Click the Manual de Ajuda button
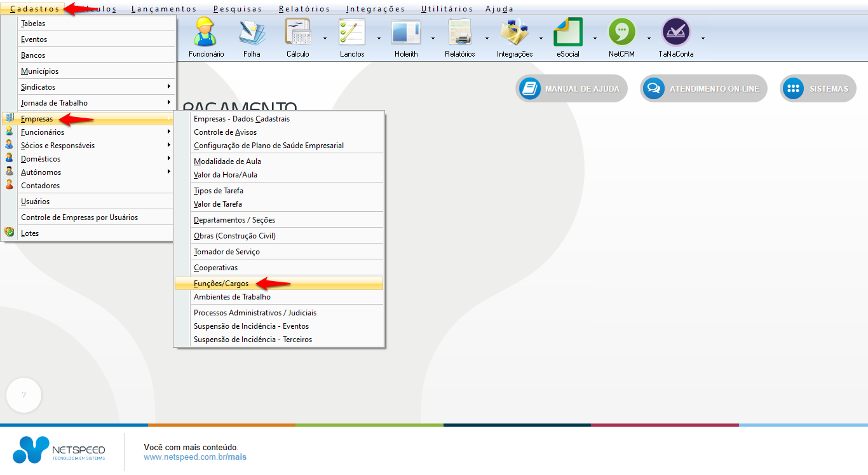868x475 pixels. point(571,89)
